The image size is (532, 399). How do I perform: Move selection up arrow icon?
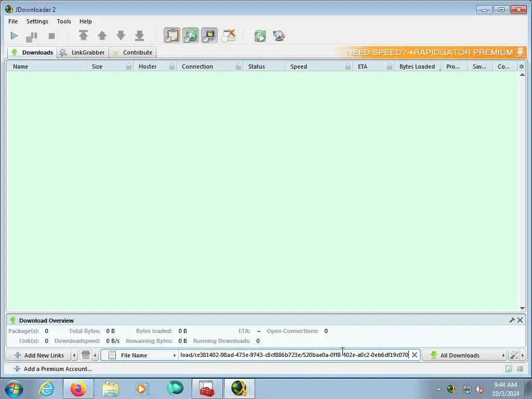click(102, 35)
